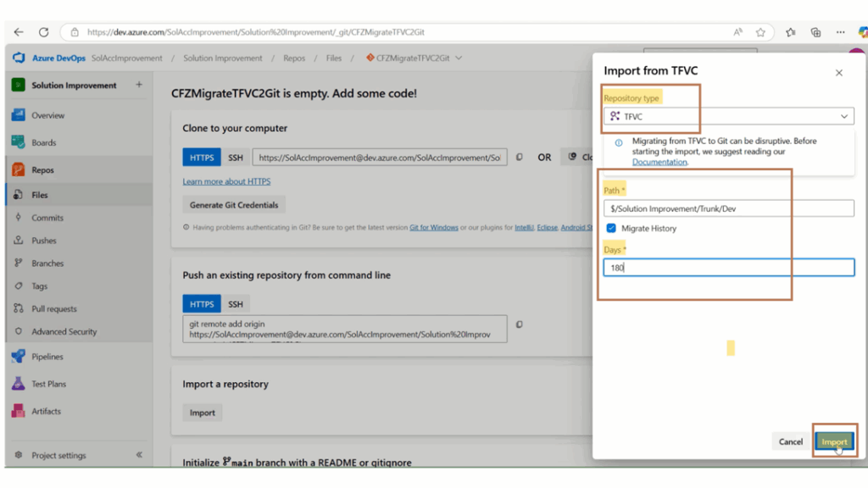Collapse sidebar with double chevron
The width and height of the screenshot is (868, 488).
[x=139, y=455]
